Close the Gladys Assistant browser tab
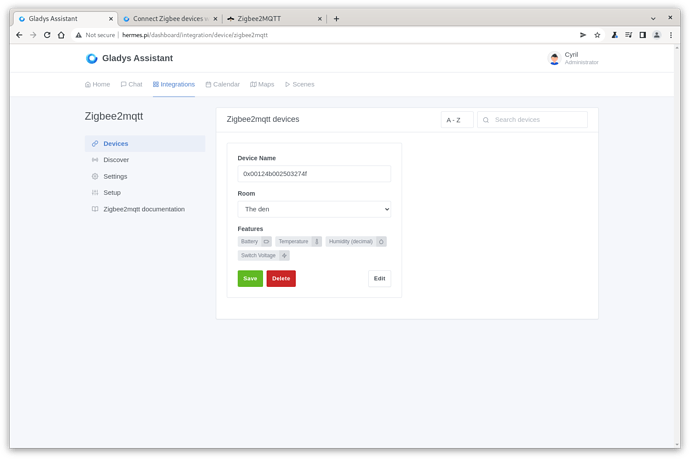The height and width of the screenshot is (459, 690). [111, 18]
